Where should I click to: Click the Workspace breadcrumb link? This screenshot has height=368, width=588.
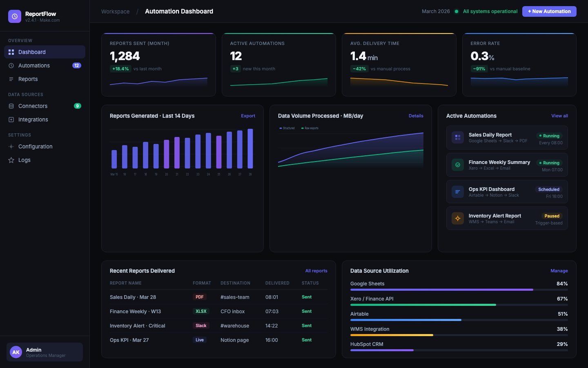pos(115,11)
